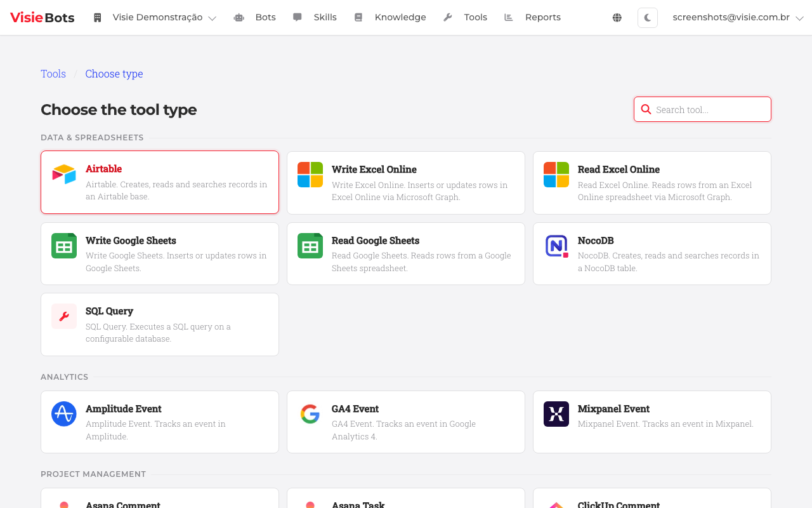This screenshot has width=812, height=508.
Task: Select the Amplitude Event icon
Action: pos(63,414)
